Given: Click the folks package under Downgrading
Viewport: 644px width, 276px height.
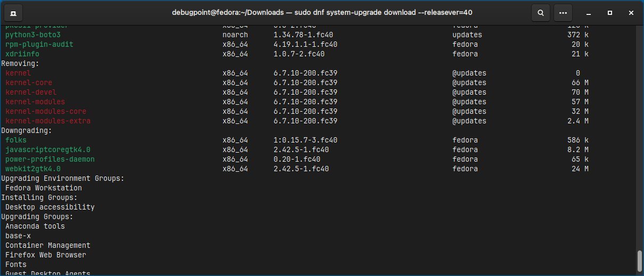Looking at the screenshot, I should (16, 140).
